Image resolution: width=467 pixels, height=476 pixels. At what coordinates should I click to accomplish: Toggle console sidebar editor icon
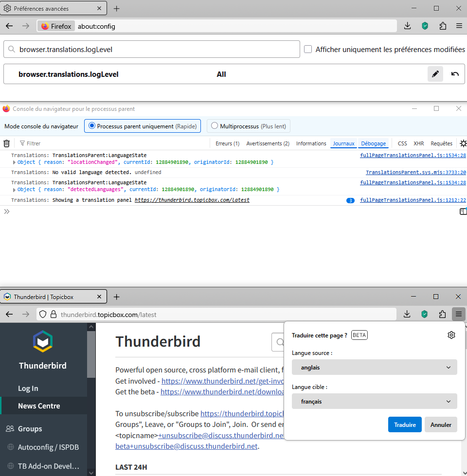(463, 212)
